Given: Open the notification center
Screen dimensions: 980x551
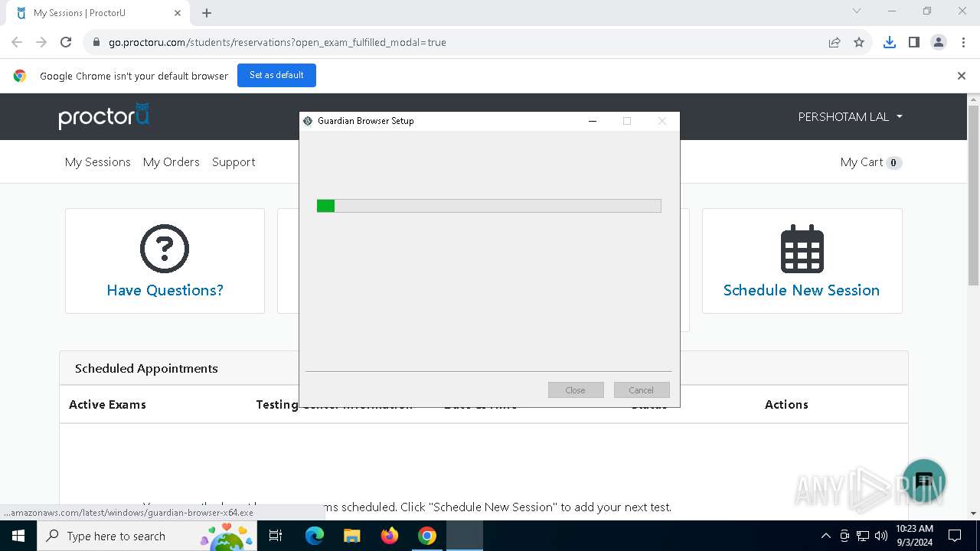Looking at the screenshot, I should (955, 536).
